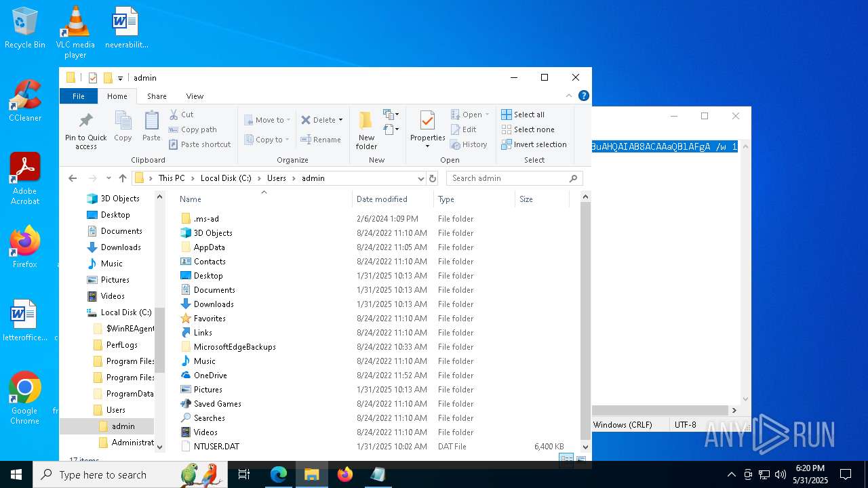Viewport: 868px width, 488px height.
Task: Sort by Size column header
Action: pyautogui.click(x=541, y=199)
